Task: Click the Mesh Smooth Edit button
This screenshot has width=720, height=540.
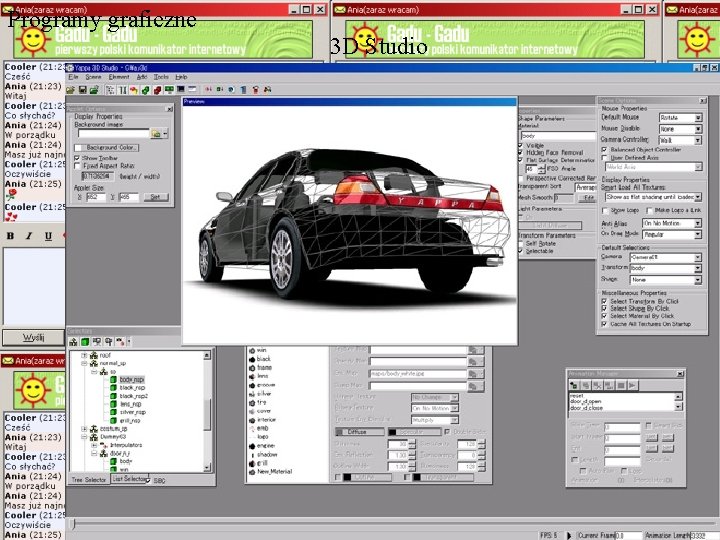Action: tap(589, 198)
